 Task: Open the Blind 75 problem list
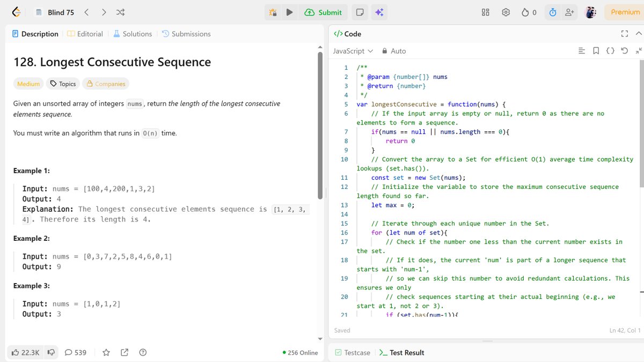[55, 12]
